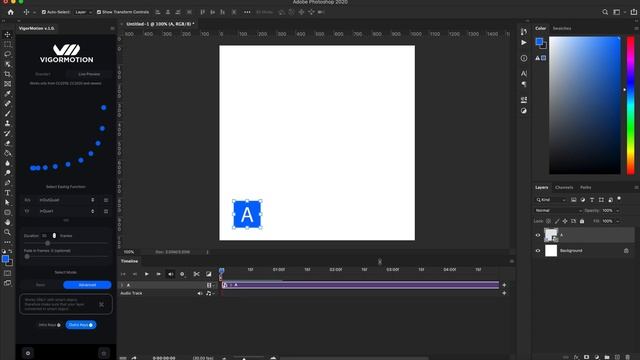Adjust the hue spectrum slider

[631, 105]
